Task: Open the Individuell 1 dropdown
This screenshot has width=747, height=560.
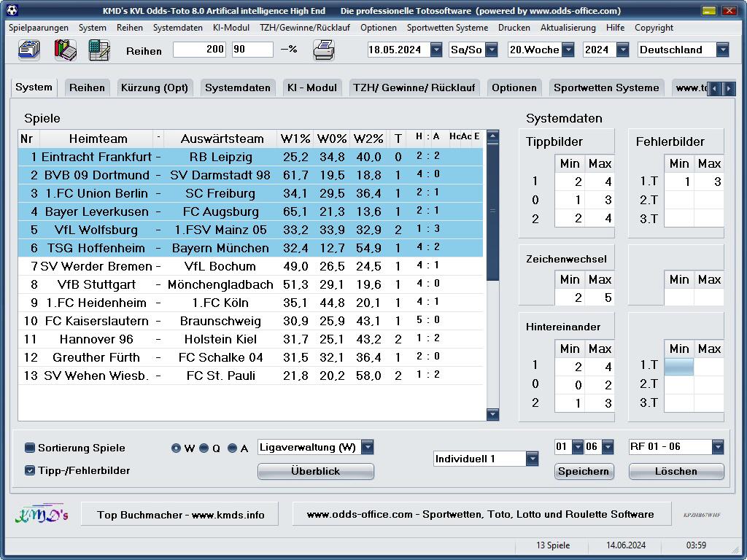Action: coord(532,459)
